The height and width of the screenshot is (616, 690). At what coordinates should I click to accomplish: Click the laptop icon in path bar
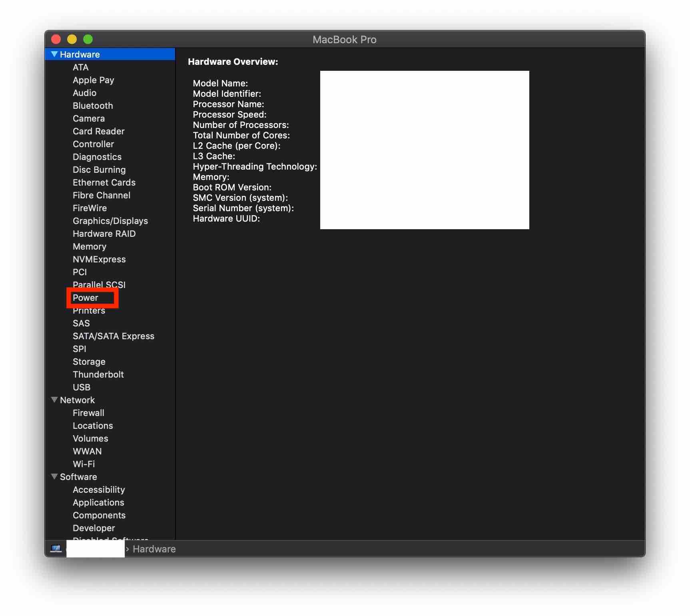pos(56,548)
